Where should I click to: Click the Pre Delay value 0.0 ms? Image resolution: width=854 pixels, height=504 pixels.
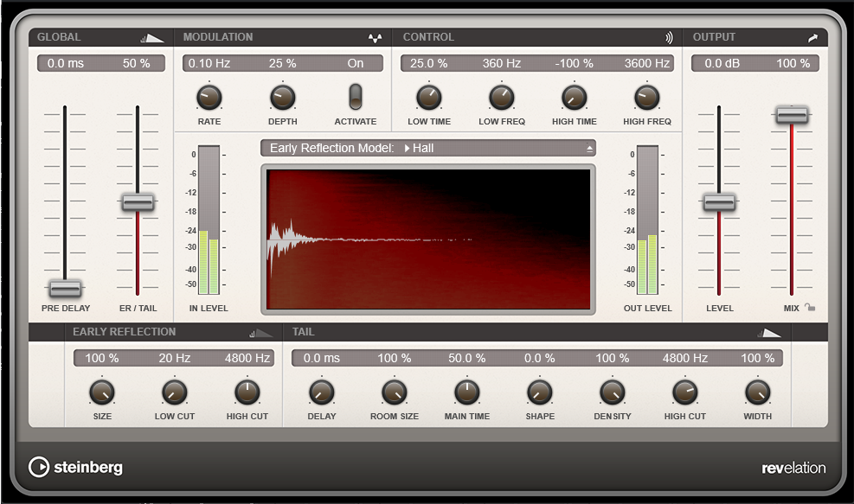point(65,63)
